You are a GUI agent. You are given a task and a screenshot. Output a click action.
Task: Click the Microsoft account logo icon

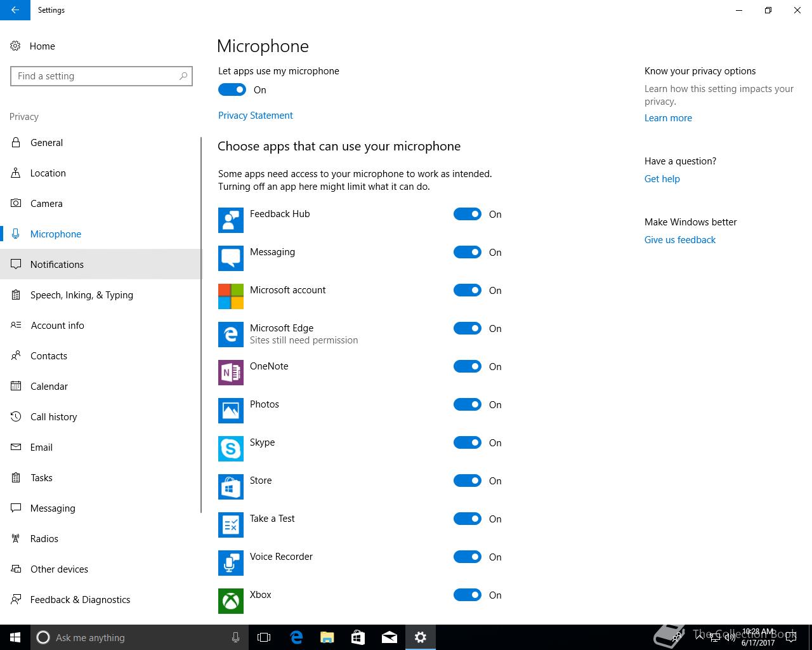pyautogui.click(x=231, y=296)
